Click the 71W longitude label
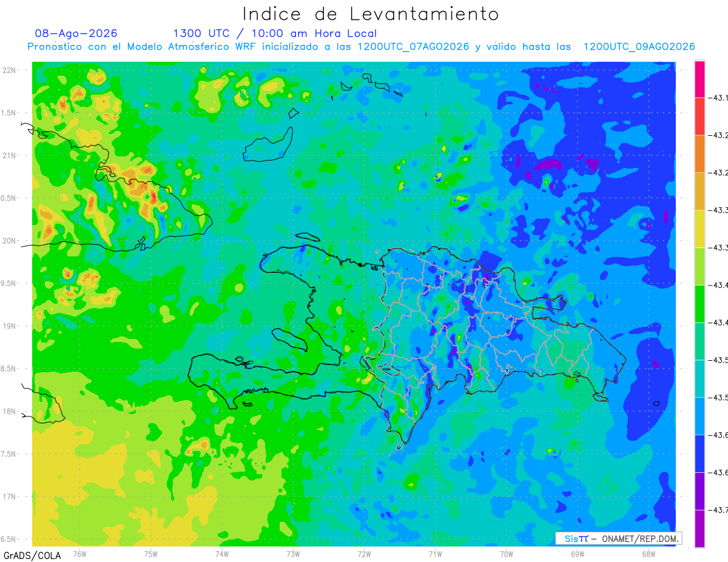The width and height of the screenshot is (728, 562). pyautogui.click(x=435, y=553)
